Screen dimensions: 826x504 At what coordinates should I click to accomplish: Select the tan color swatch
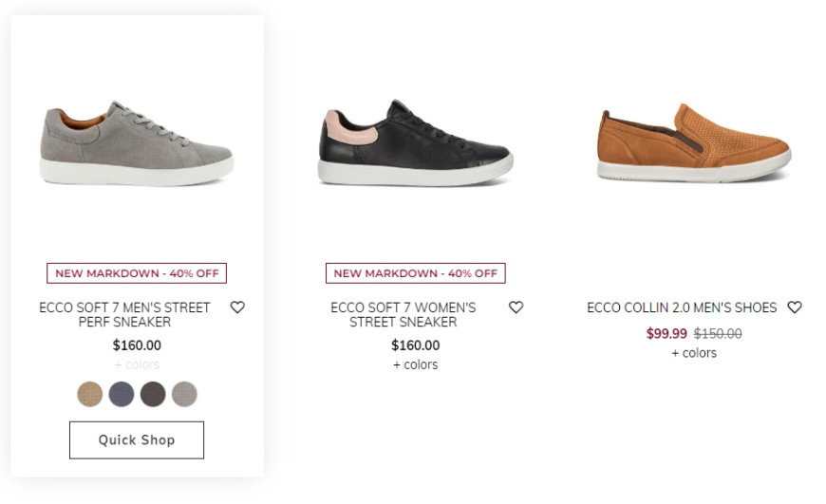coord(90,394)
